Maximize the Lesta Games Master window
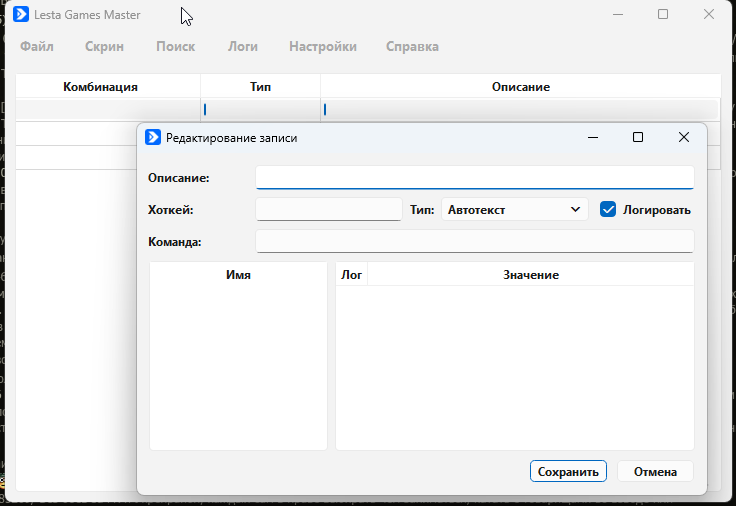The width and height of the screenshot is (736, 506). 663,15
